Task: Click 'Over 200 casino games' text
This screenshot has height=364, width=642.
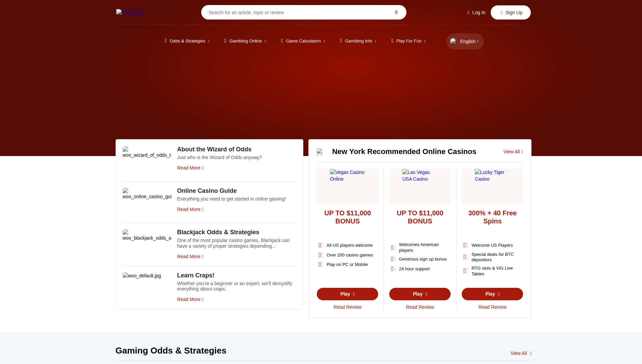Action: tap(349, 255)
